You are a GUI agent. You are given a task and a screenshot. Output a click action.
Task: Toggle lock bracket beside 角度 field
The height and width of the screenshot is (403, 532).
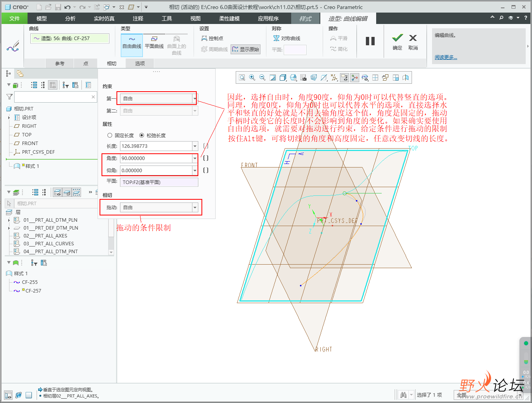click(x=205, y=158)
